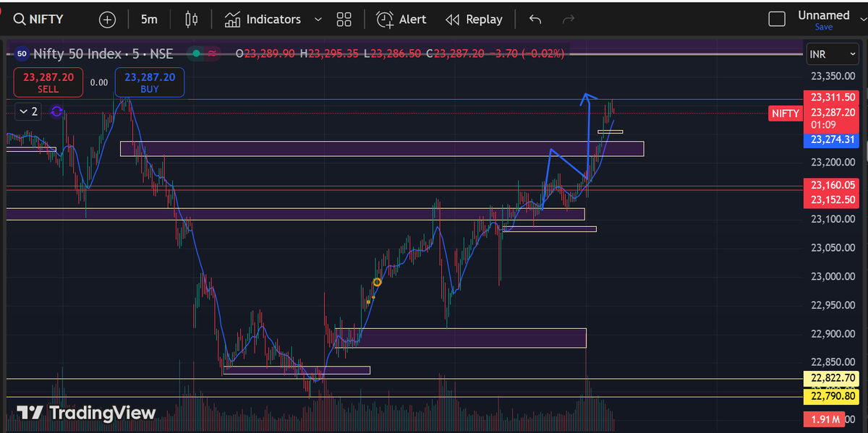
Task: Click the 23,287.20 SELL button
Action: pos(48,82)
